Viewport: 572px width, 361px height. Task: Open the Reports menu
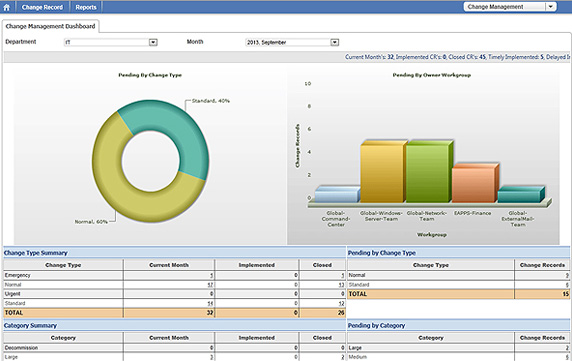(x=86, y=7)
